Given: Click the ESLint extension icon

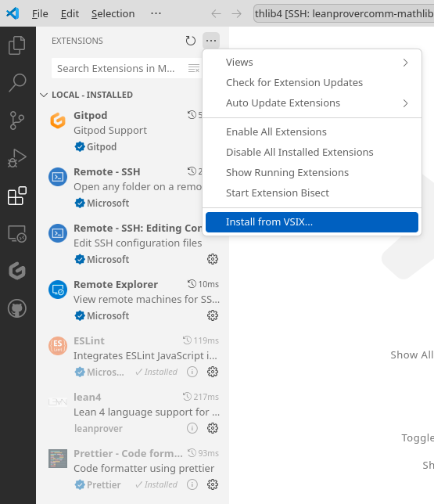Looking at the screenshot, I should pyautogui.click(x=58, y=346).
